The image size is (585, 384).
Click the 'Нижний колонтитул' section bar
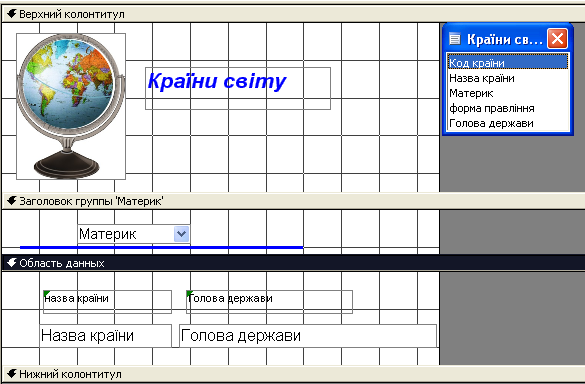(292, 374)
